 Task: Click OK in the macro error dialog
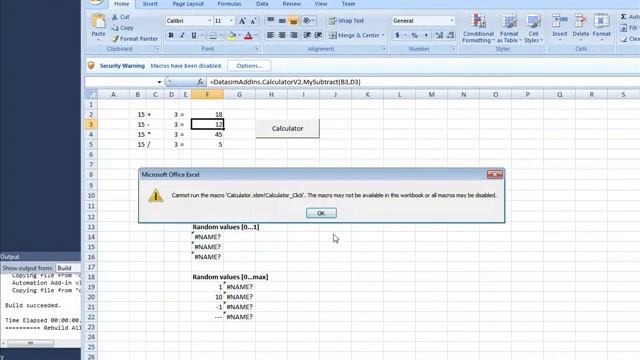tap(321, 213)
